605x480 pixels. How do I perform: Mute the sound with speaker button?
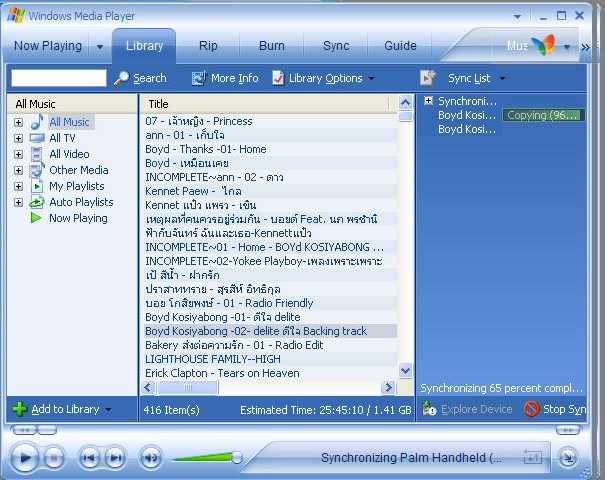tap(150, 458)
